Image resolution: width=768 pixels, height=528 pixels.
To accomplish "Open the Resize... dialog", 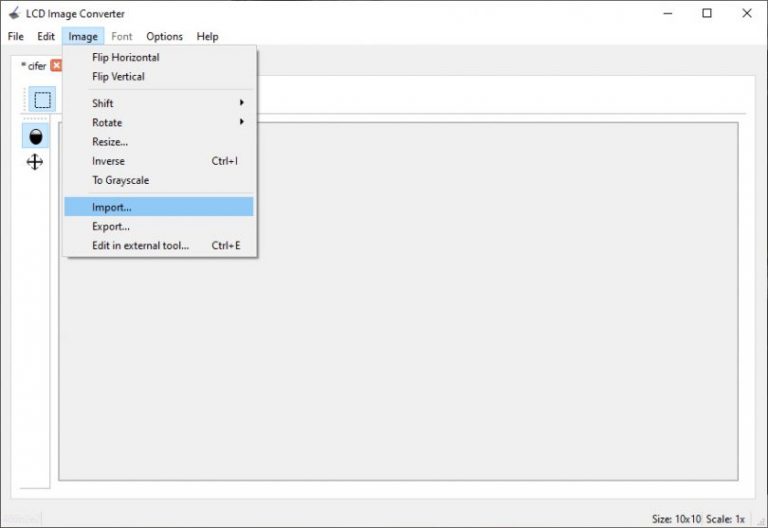I will (x=110, y=142).
